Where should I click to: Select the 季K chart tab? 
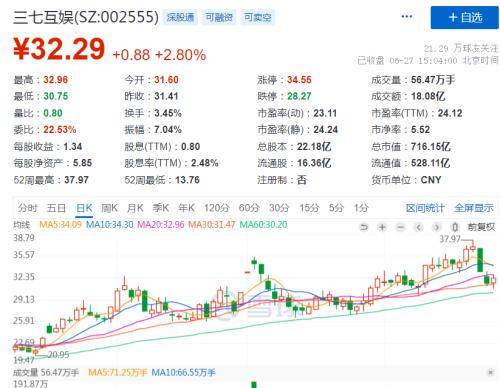(x=161, y=208)
